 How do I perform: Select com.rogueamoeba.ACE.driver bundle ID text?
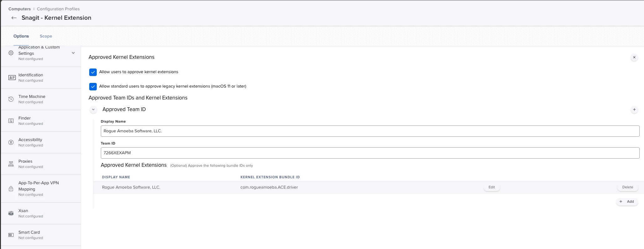point(269,187)
